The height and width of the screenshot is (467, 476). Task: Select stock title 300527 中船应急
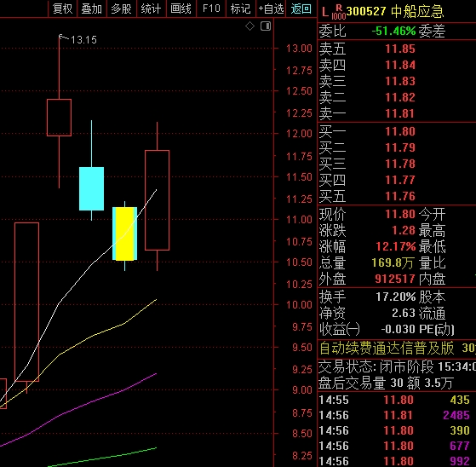(395, 12)
